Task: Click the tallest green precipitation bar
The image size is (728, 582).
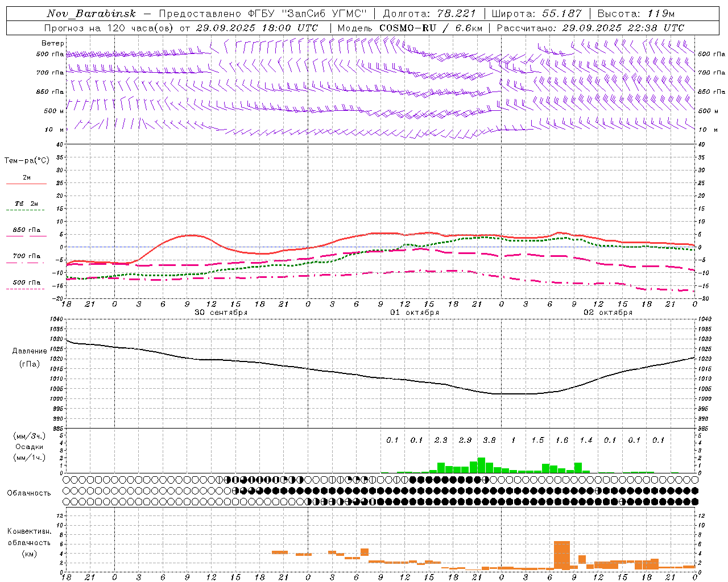Action: [481, 465]
